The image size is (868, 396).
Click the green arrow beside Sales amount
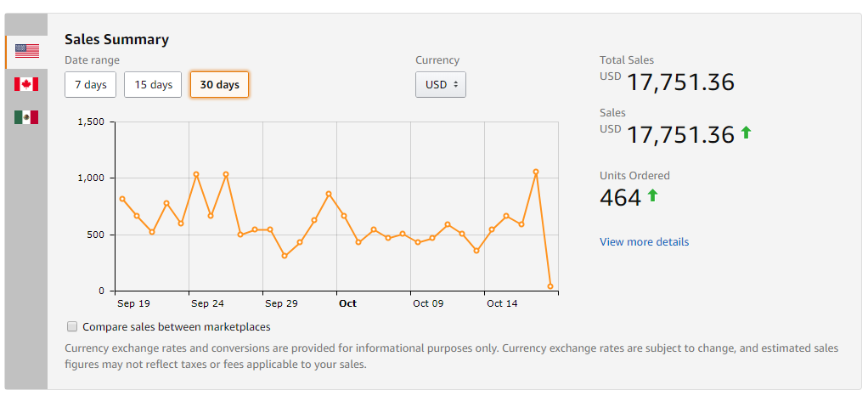tap(746, 133)
